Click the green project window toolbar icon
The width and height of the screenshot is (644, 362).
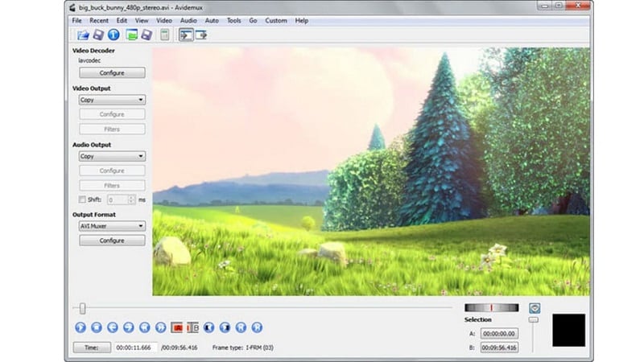click(131, 35)
